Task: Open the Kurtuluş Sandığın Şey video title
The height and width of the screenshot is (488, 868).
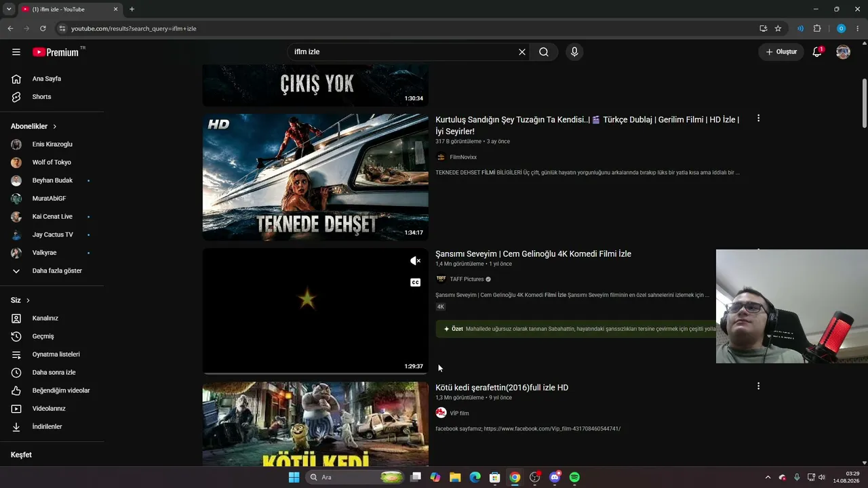Action: point(587,125)
